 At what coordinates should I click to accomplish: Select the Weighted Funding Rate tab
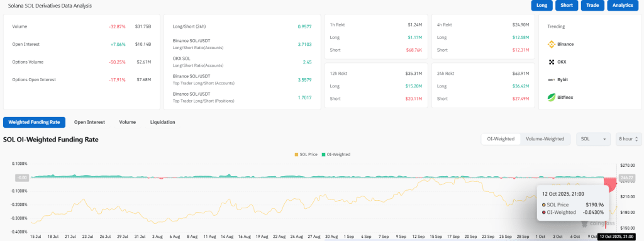[x=34, y=122]
